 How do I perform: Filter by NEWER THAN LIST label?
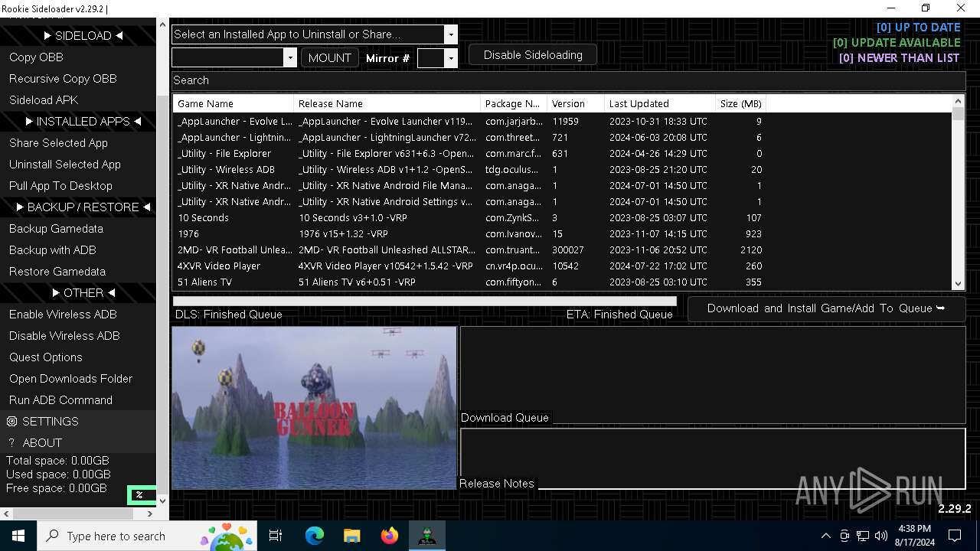pyautogui.click(x=900, y=58)
